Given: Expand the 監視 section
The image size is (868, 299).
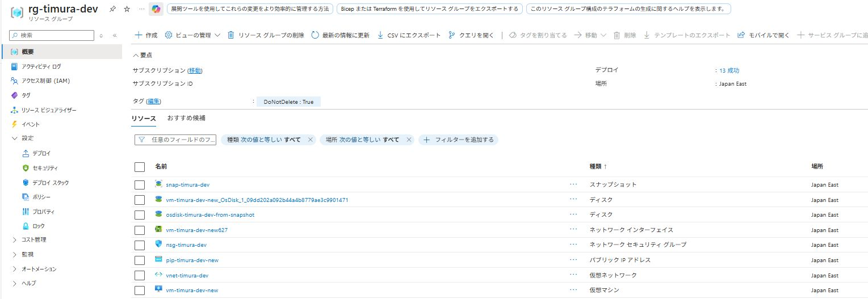Looking at the screenshot, I should point(15,254).
